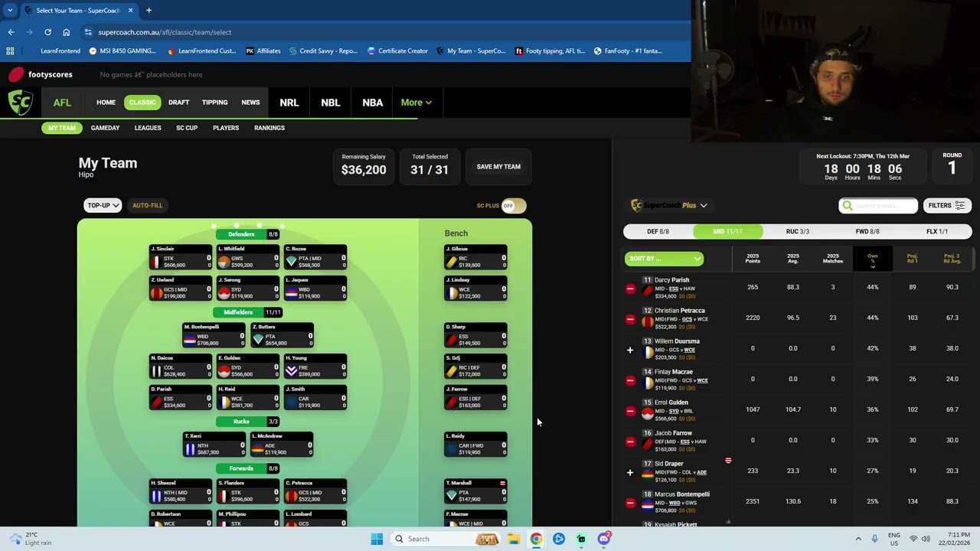Switch to the NRL competition

(x=289, y=103)
